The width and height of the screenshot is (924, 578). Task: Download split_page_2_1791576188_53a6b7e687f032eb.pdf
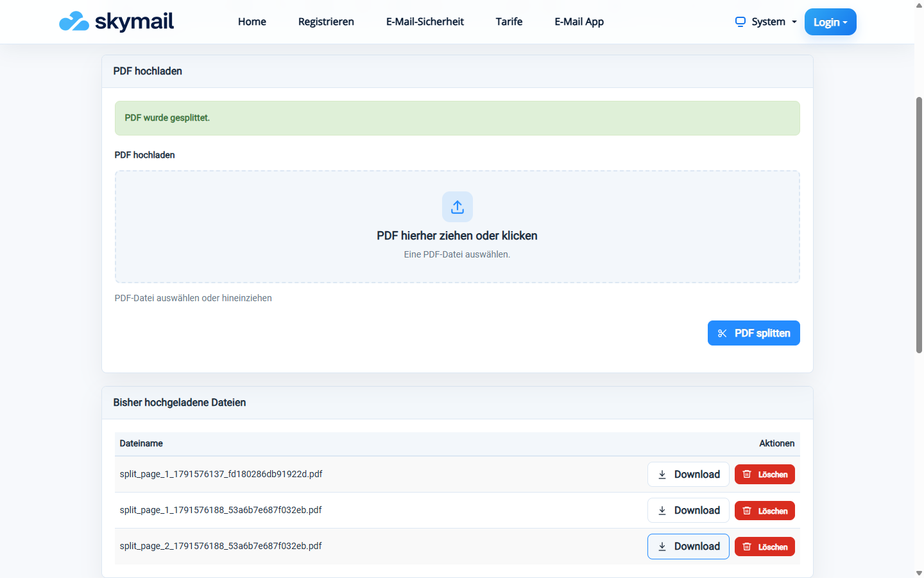pos(689,547)
